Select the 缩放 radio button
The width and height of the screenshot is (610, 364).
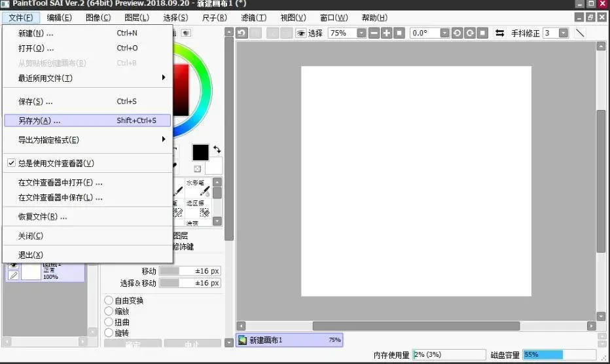[x=109, y=311]
